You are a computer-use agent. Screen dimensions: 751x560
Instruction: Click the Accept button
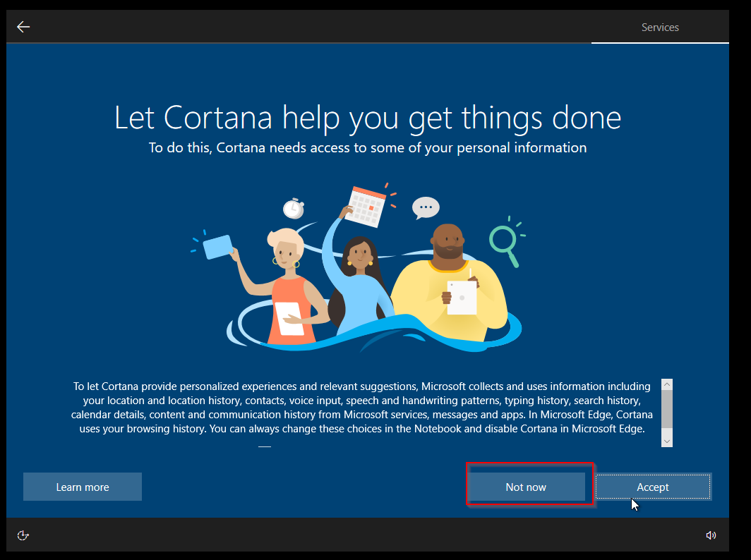coord(653,487)
